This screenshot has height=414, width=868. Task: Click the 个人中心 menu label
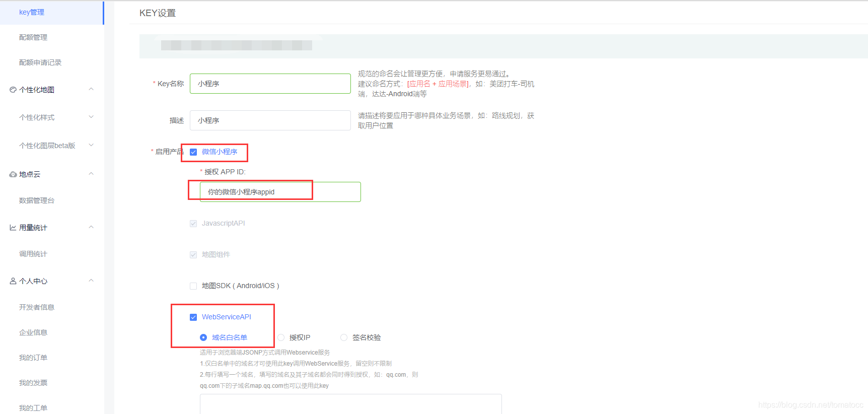pos(33,281)
